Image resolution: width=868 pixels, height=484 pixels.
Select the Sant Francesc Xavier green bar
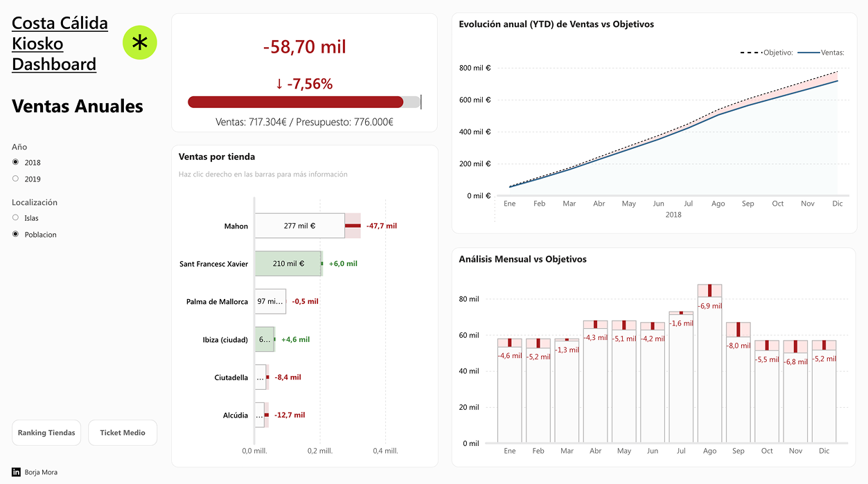click(x=287, y=264)
